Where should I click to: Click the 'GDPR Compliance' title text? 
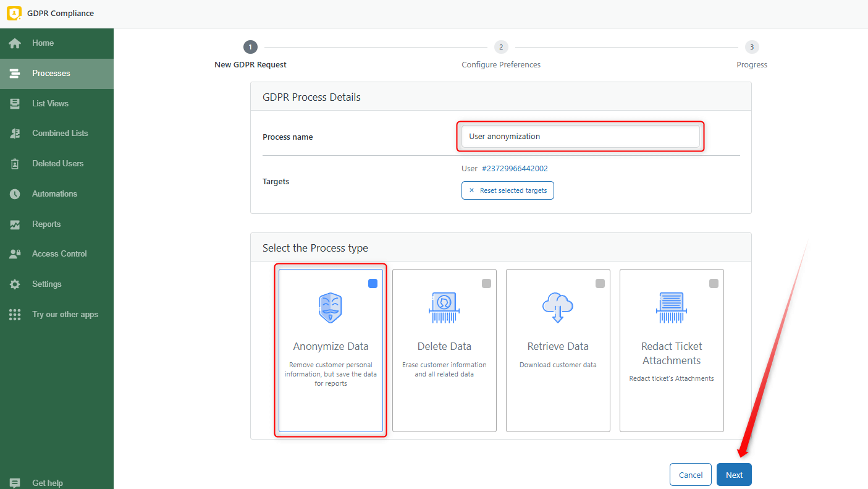coord(61,14)
